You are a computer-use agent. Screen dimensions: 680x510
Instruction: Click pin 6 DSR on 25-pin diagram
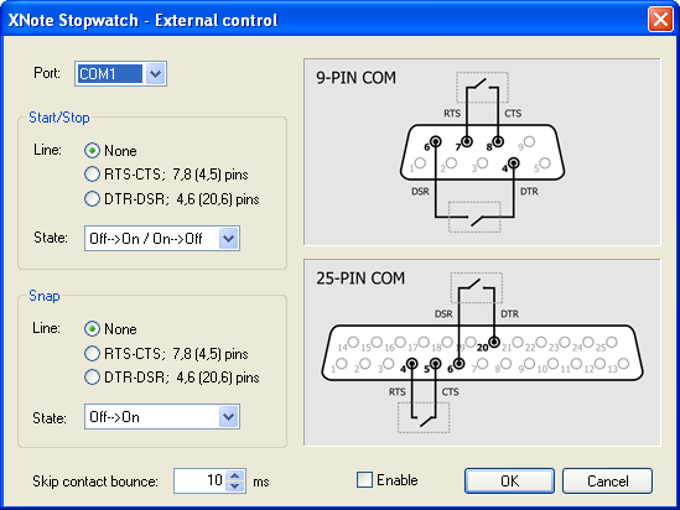pyautogui.click(x=459, y=363)
